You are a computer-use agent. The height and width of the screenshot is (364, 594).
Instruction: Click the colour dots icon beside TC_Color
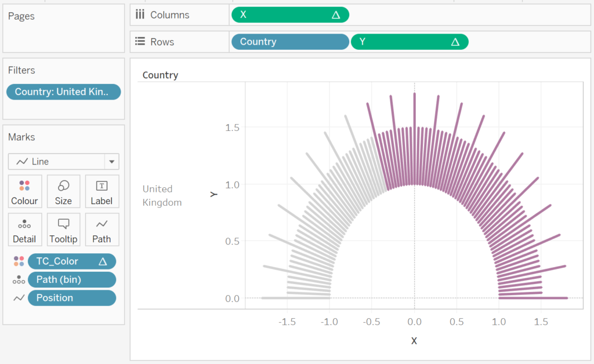tap(19, 261)
